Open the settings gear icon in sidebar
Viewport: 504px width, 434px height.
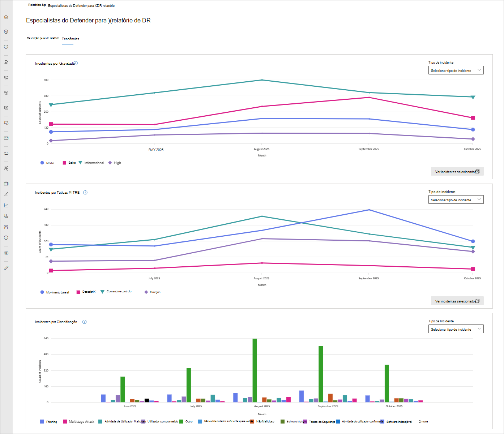tap(6, 253)
